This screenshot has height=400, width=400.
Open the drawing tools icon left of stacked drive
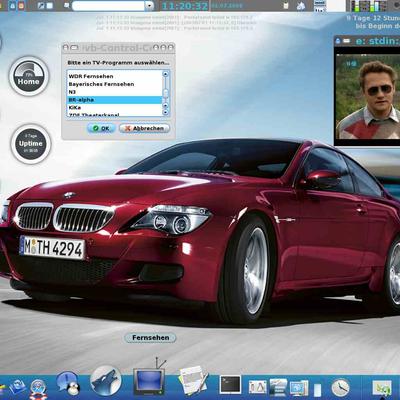click(x=258, y=388)
